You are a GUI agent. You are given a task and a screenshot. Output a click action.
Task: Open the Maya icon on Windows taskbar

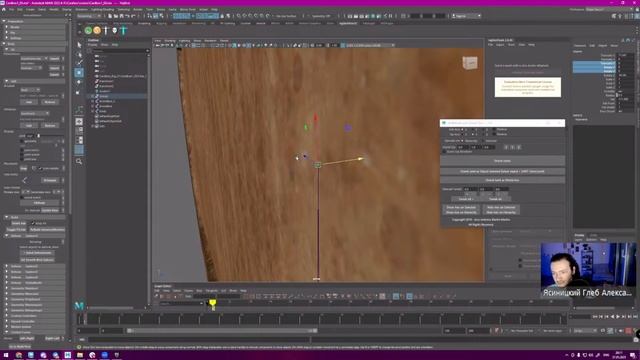point(68,355)
